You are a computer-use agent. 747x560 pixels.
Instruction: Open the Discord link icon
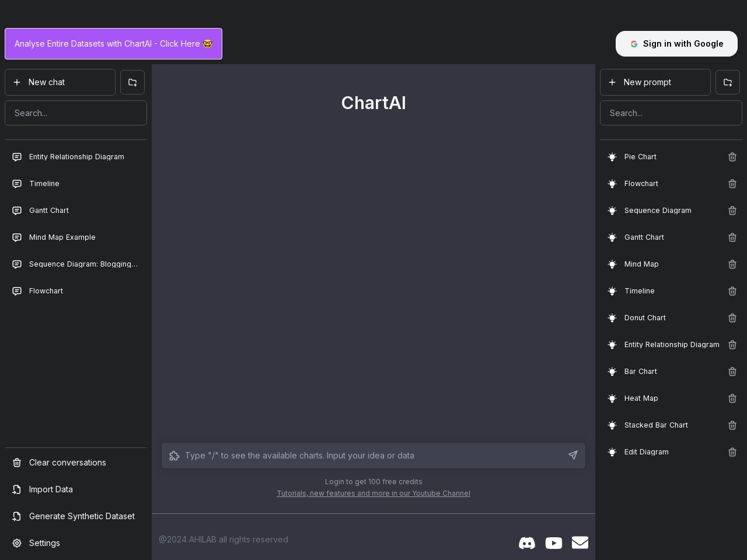click(527, 543)
